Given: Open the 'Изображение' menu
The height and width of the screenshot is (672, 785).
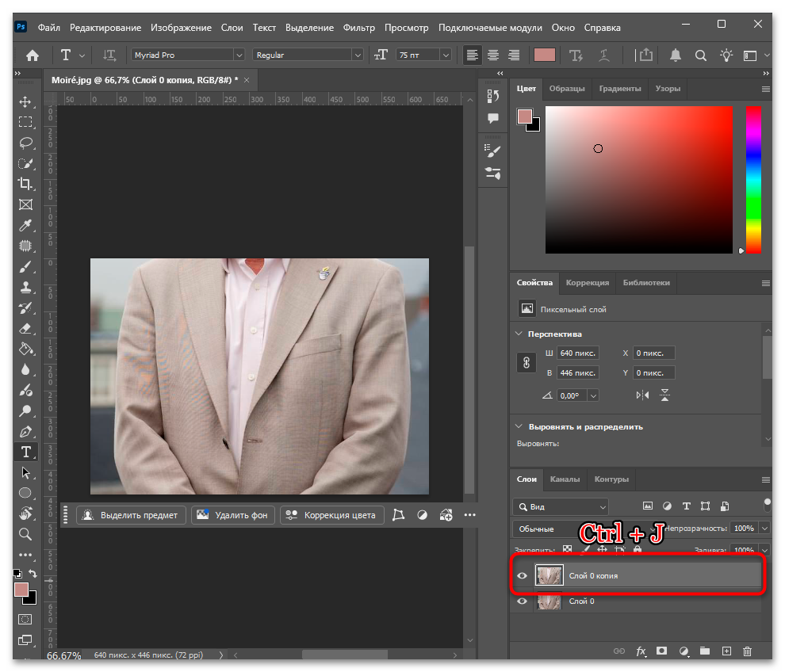Looking at the screenshot, I should click(182, 28).
